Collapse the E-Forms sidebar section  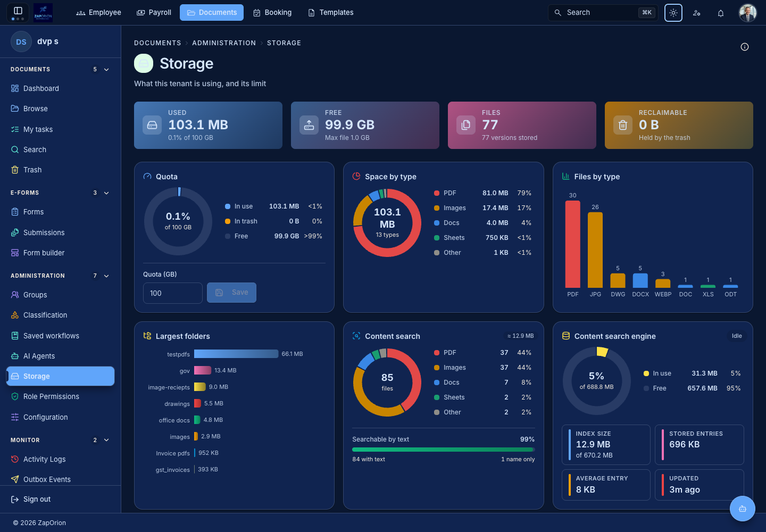point(106,193)
